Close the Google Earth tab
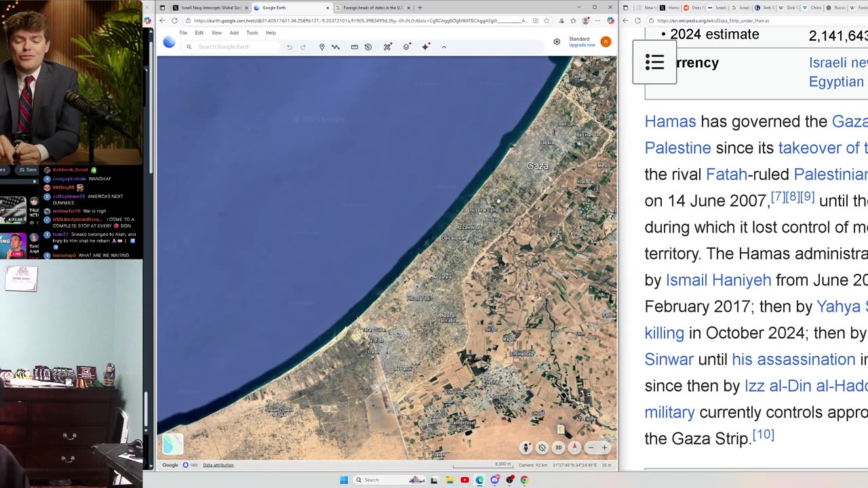The width and height of the screenshot is (868, 488). point(328,8)
